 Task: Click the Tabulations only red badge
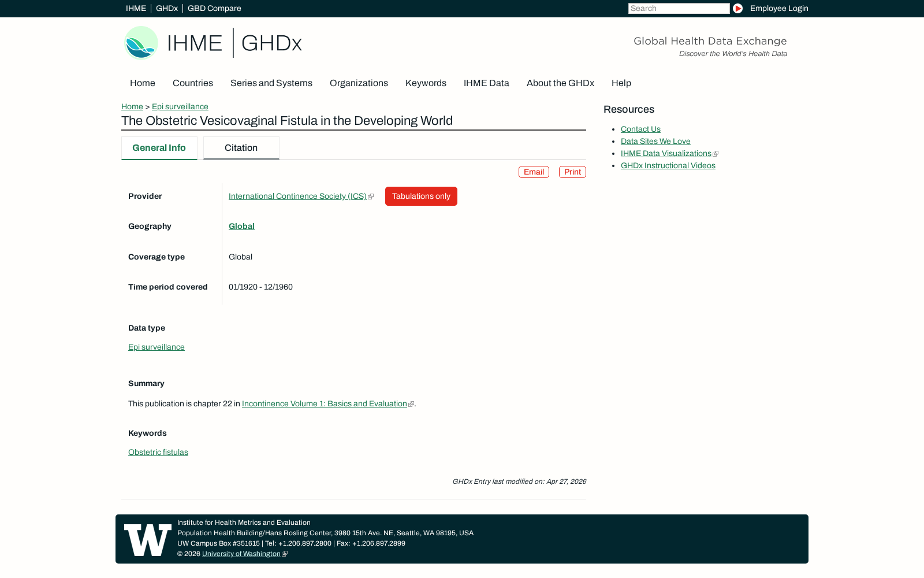pyautogui.click(x=421, y=197)
